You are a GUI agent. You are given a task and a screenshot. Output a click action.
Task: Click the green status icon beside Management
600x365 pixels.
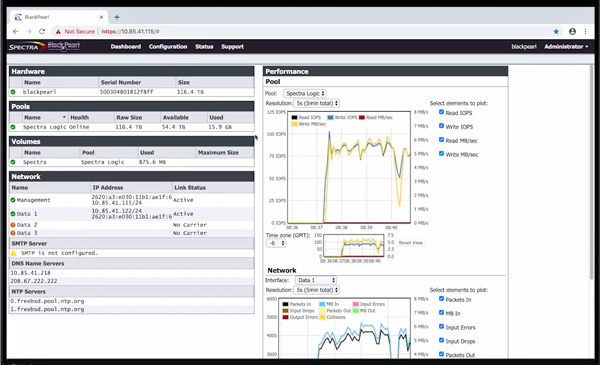[13, 200]
